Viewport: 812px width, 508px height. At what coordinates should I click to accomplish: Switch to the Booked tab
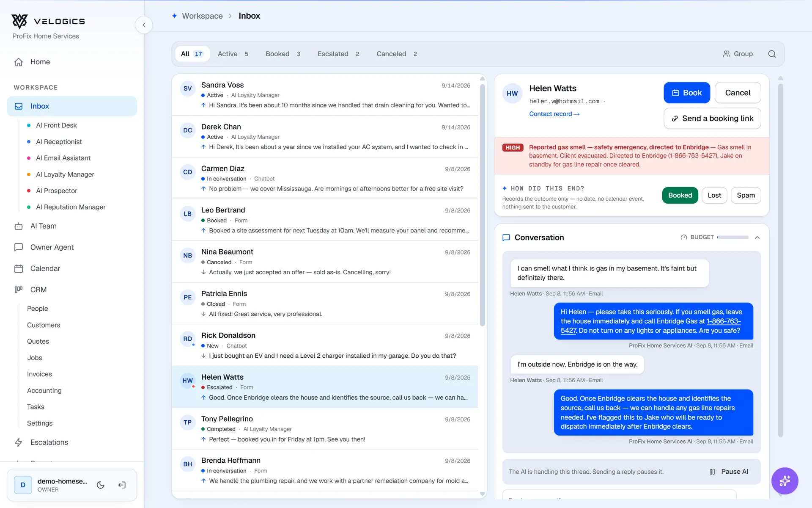click(x=283, y=54)
